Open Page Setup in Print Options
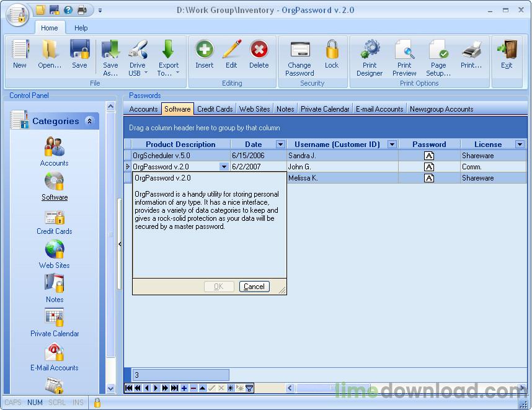 (438, 58)
